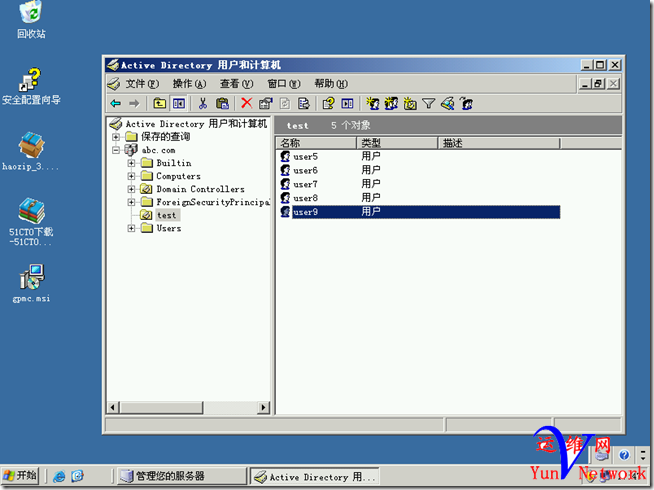Click the Find objects toolbar icon

click(448, 103)
